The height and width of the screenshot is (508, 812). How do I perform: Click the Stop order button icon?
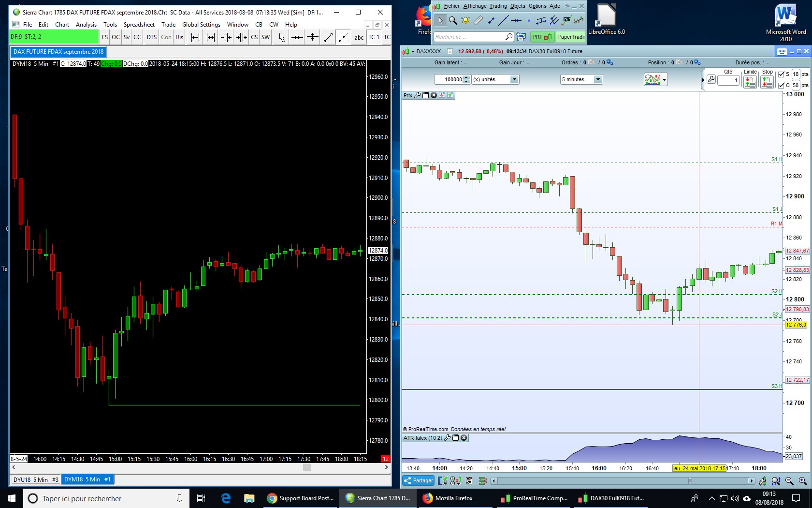(767, 83)
